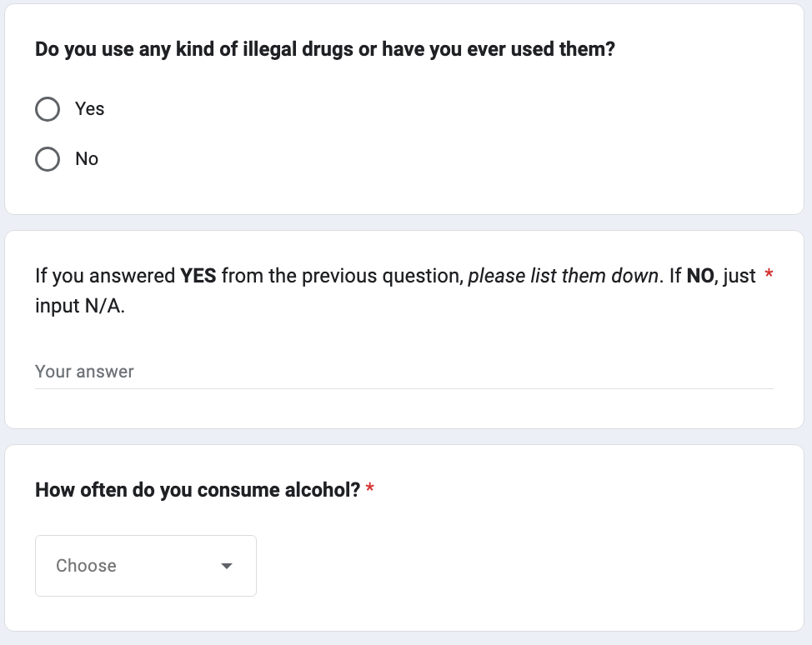The width and height of the screenshot is (812, 645).
Task: Focus the "Your answer" text field
Action: tap(403, 372)
